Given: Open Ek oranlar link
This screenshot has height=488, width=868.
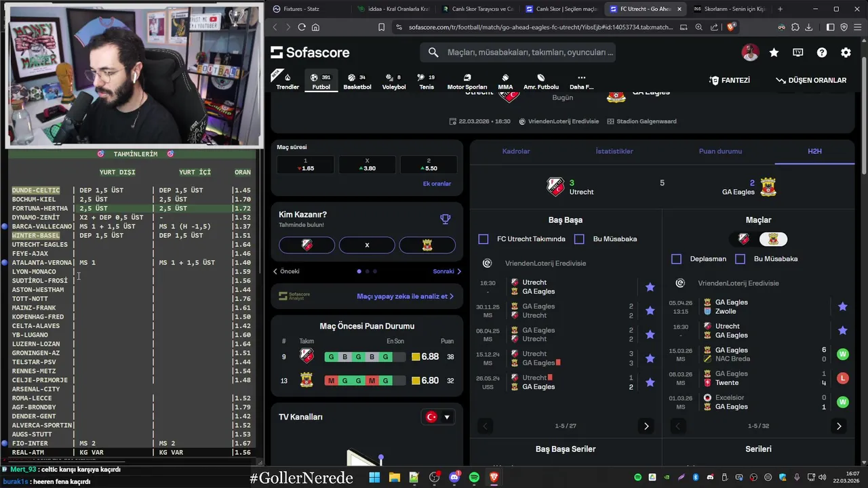Looking at the screenshot, I should point(437,184).
